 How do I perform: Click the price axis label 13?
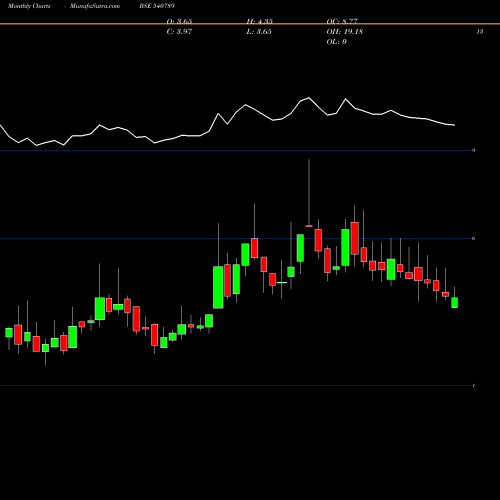(480, 32)
